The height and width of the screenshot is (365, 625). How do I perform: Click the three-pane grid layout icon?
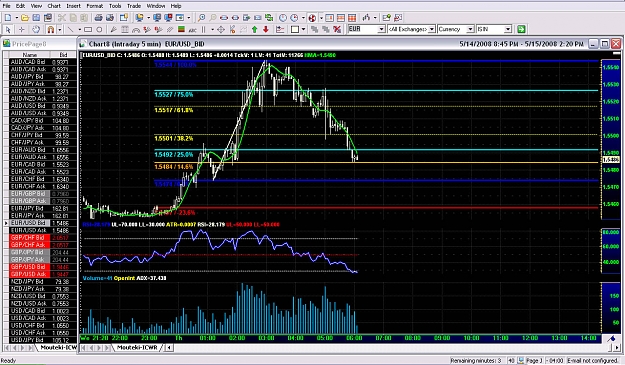click(x=352, y=18)
